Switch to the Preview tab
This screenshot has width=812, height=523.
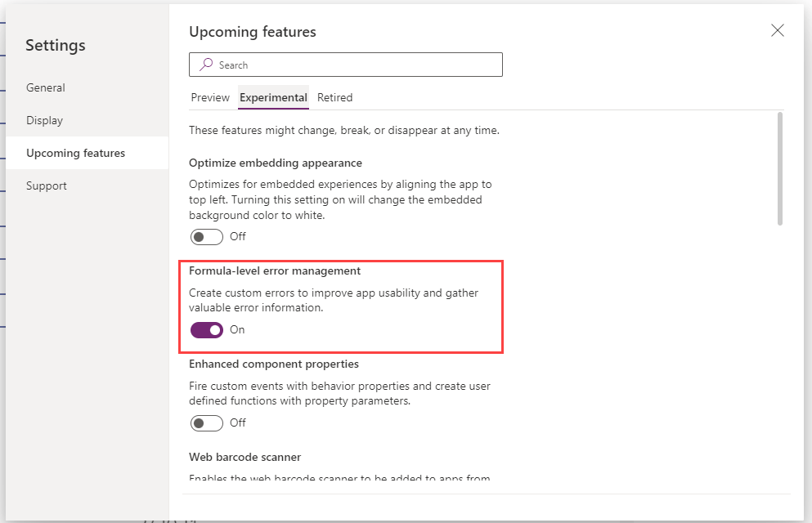(x=210, y=97)
